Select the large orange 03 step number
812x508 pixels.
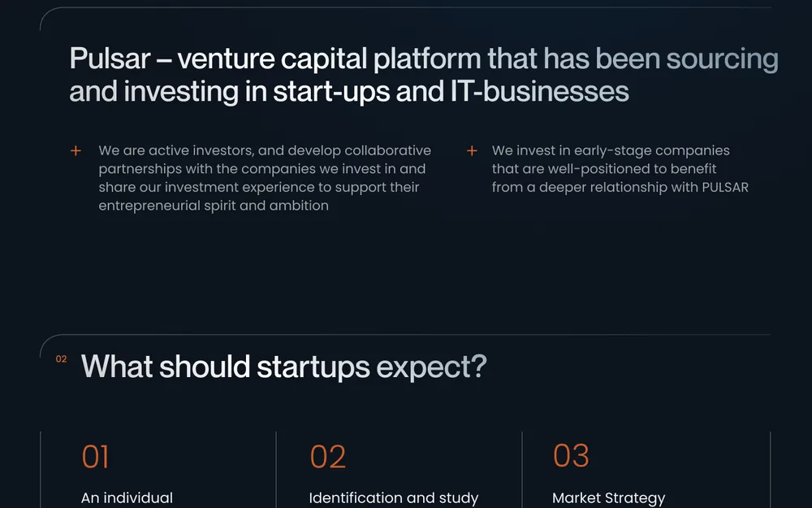pos(571,456)
